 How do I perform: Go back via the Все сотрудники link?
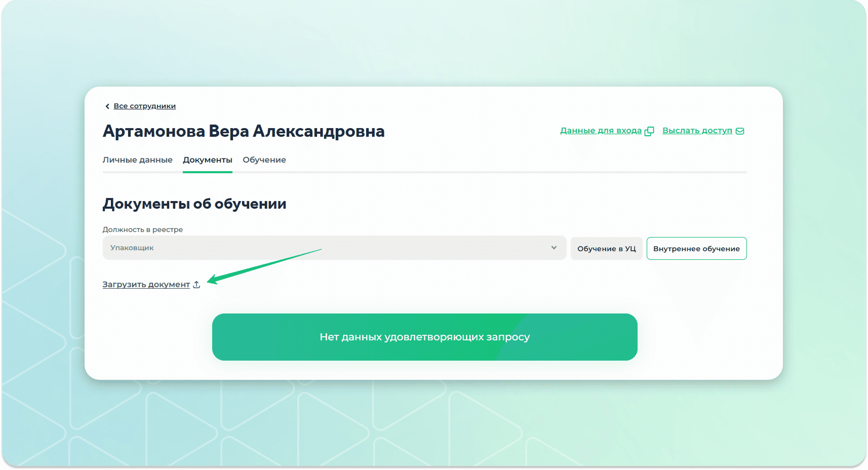144,106
